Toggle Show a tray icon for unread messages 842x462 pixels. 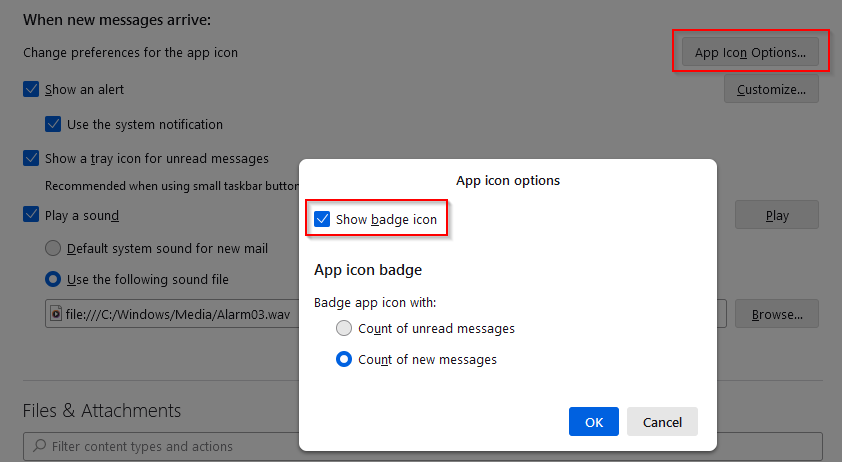point(31,158)
